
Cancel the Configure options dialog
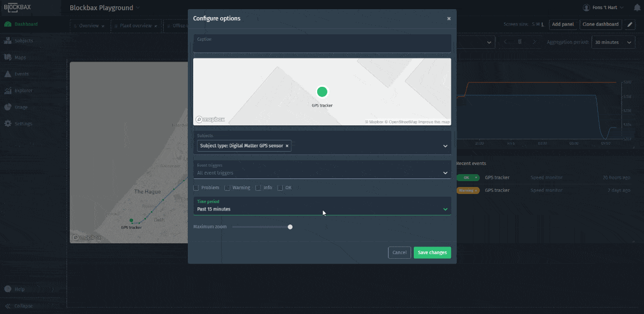point(399,252)
